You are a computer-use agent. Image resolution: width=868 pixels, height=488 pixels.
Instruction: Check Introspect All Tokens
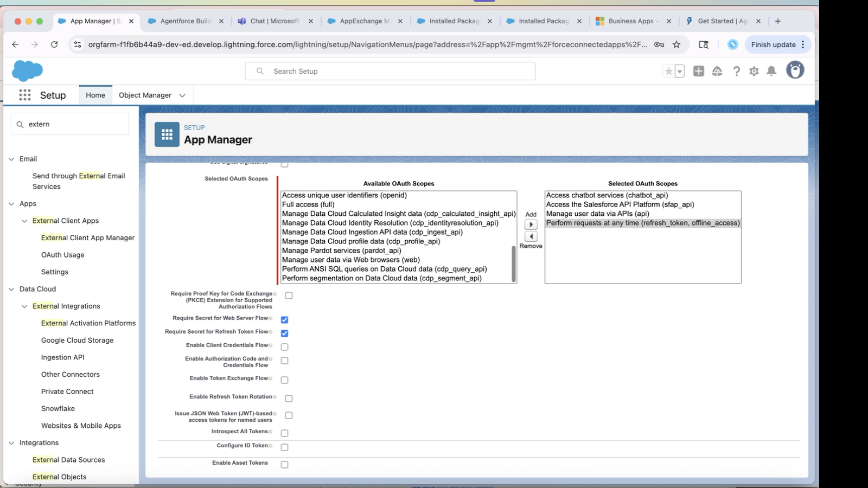click(284, 433)
